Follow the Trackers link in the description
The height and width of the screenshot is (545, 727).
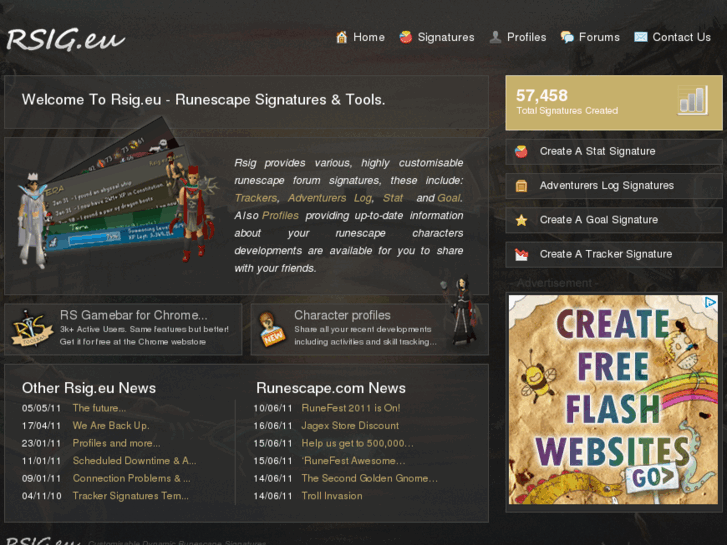[x=255, y=198]
